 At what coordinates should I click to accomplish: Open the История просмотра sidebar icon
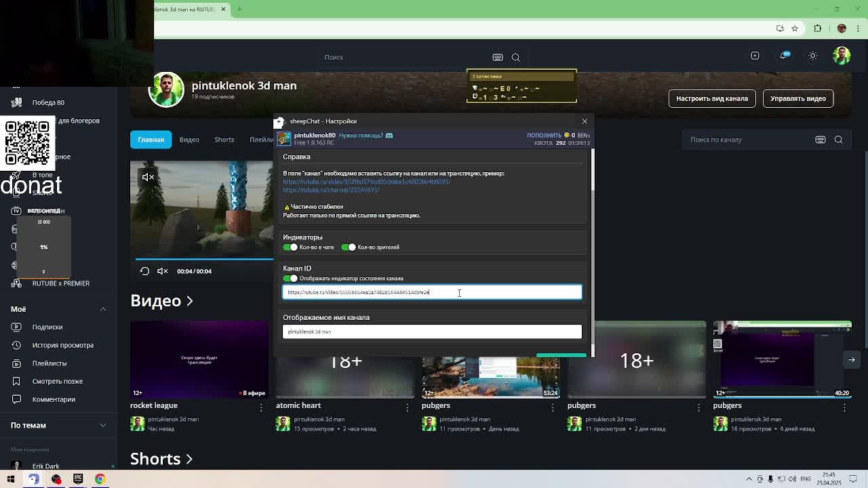[16, 345]
